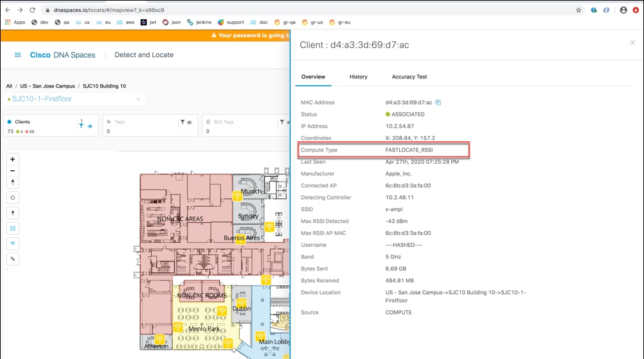
Task: Click the password expiry warning banner
Action: (x=146, y=35)
